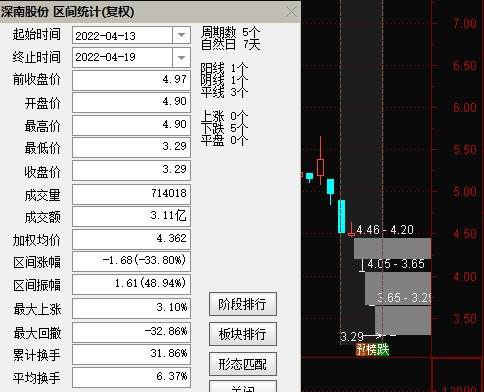
Task: Click the 最大回撤 field showing -32.86%
Action: [x=131, y=332]
